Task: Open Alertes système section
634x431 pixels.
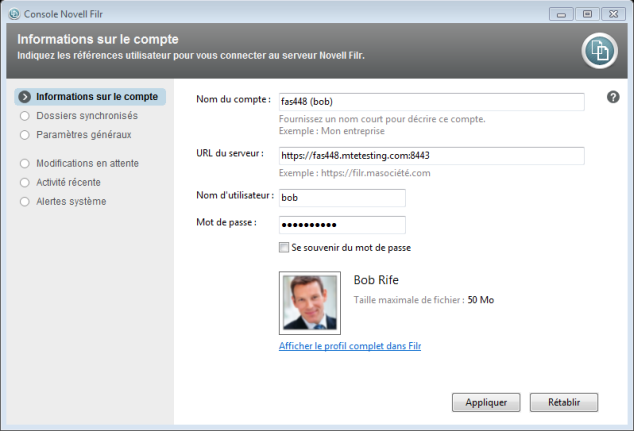Action: (x=69, y=201)
